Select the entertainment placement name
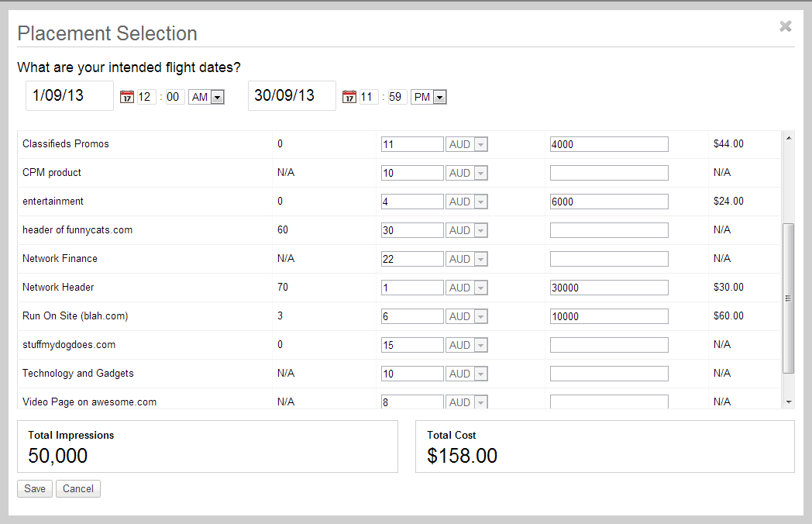812x524 pixels. click(x=53, y=201)
